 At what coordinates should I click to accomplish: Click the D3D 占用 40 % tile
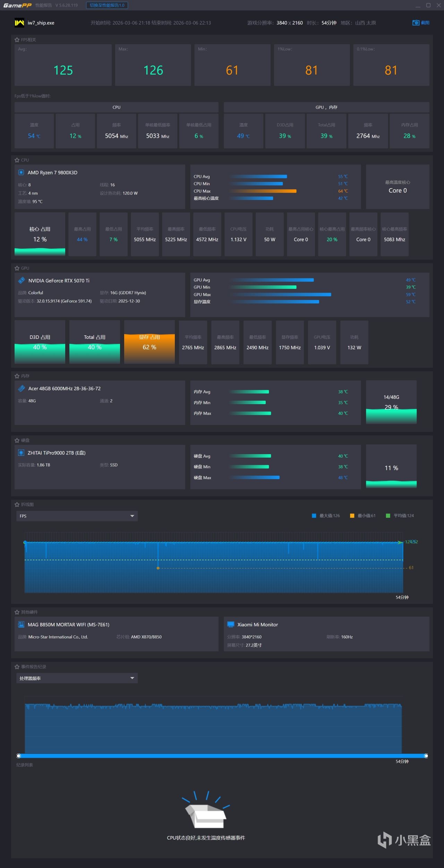click(40, 342)
